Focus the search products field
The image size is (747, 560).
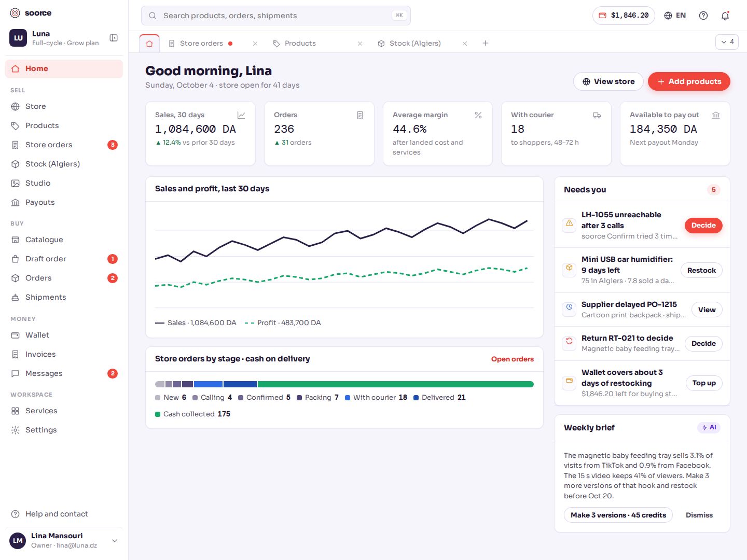[x=276, y=16]
